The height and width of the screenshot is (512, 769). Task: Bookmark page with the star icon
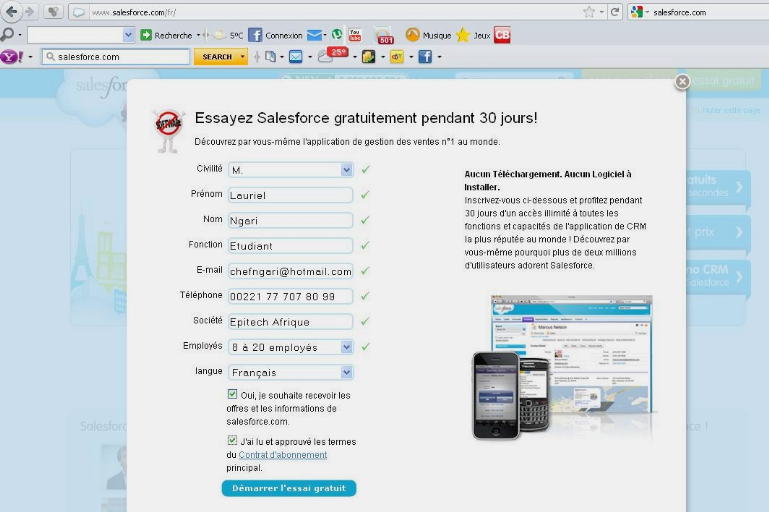(x=589, y=12)
